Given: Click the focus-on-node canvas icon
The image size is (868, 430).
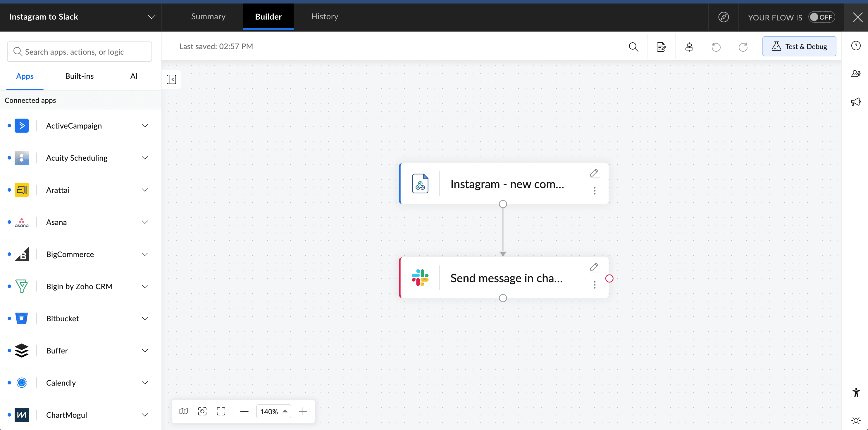Looking at the screenshot, I should (x=202, y=411).
